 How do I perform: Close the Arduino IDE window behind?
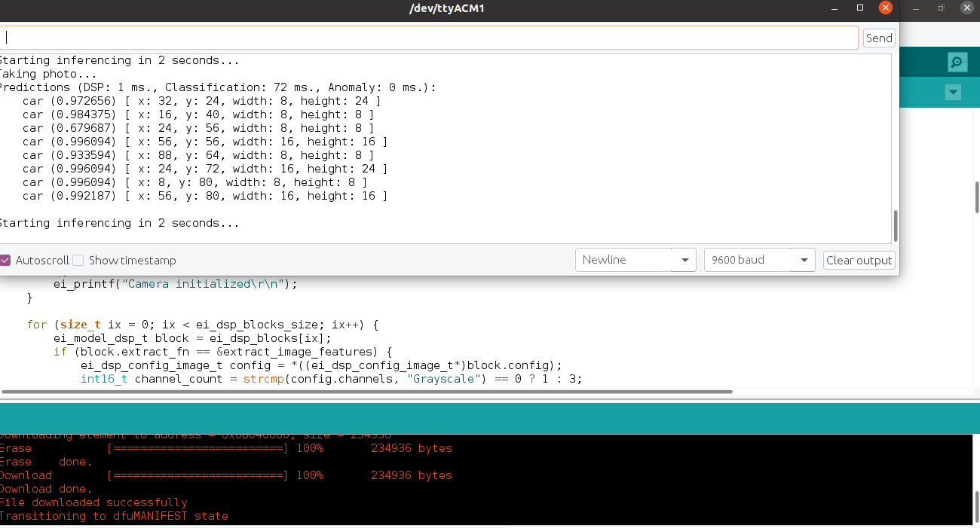coord(966,8)
